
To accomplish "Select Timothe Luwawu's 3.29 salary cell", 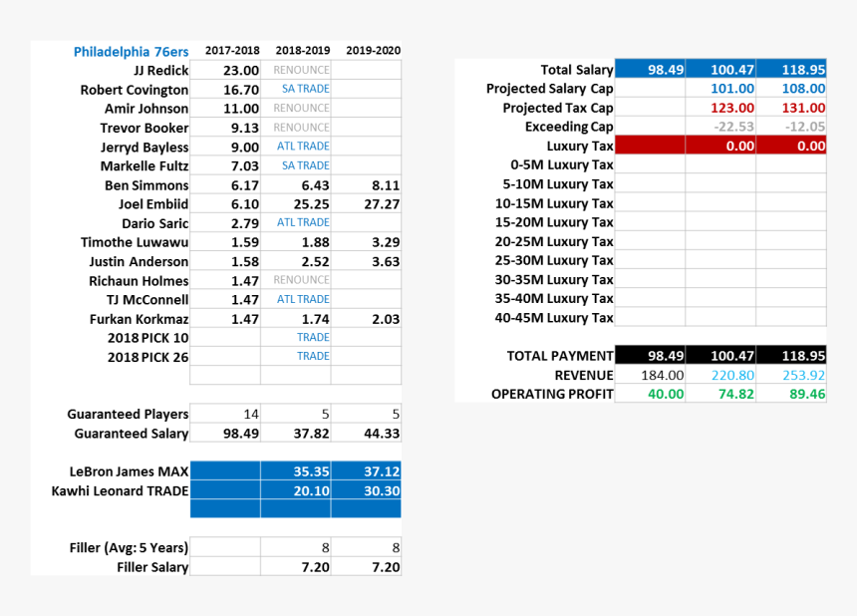I will click(366, 242).
